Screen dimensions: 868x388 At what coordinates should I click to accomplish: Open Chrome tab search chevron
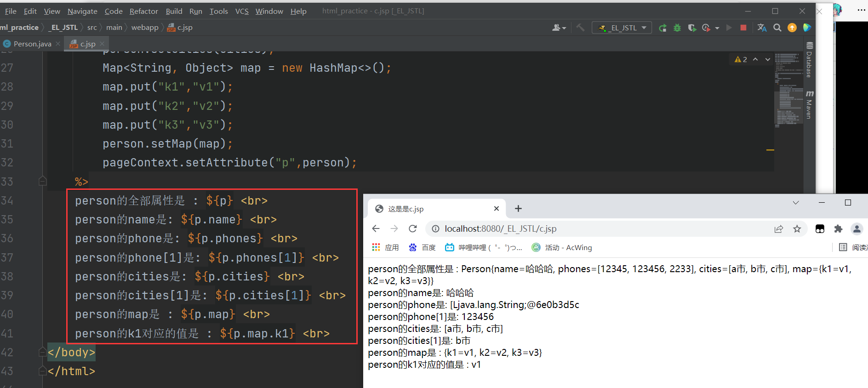796,202
